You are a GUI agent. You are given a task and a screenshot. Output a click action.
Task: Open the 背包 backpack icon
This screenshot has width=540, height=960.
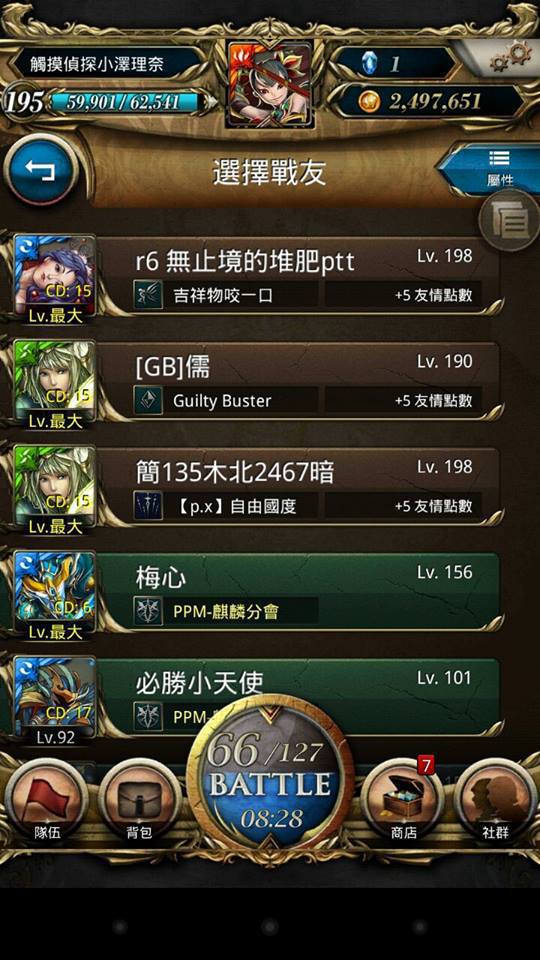click(139, 798)
